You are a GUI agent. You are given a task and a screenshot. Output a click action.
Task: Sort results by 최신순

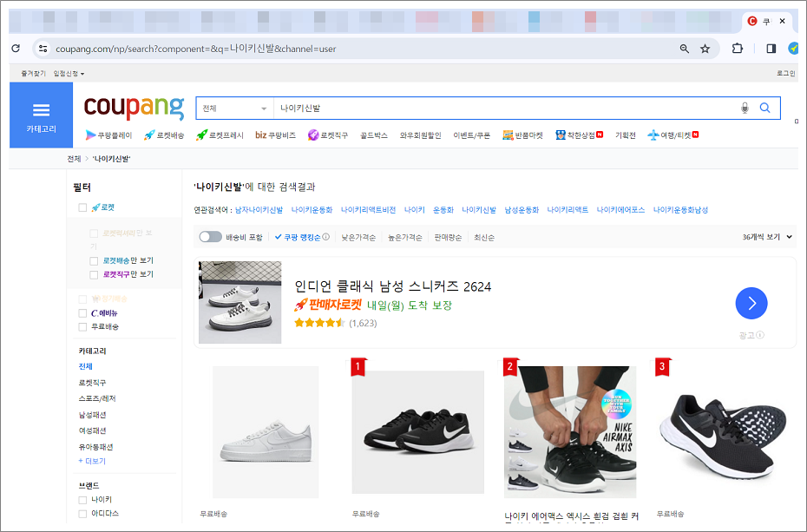[x=484, y=237]
